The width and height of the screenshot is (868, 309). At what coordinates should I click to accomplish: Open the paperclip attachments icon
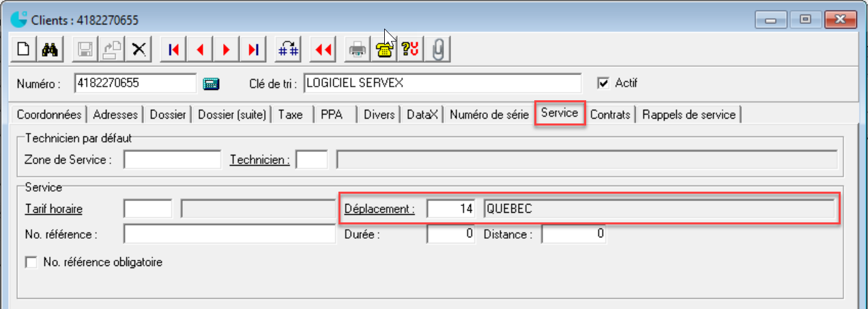[437, 49]
